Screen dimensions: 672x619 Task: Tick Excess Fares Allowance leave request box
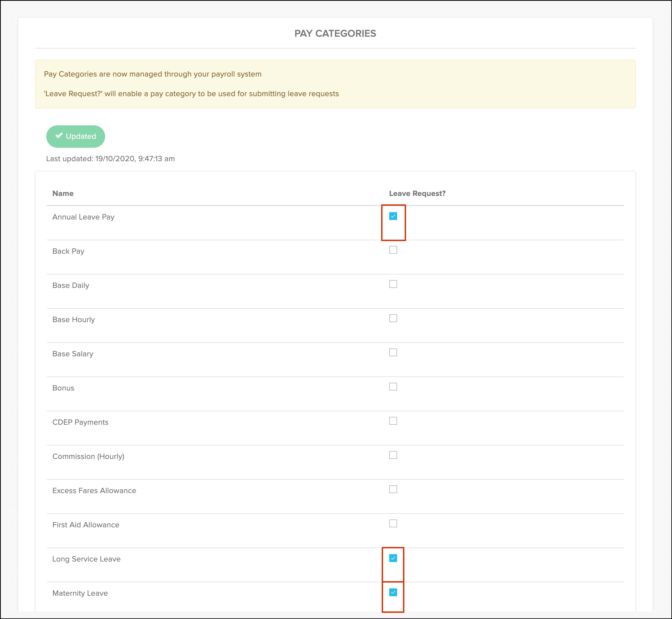click(x=393, y=489)
